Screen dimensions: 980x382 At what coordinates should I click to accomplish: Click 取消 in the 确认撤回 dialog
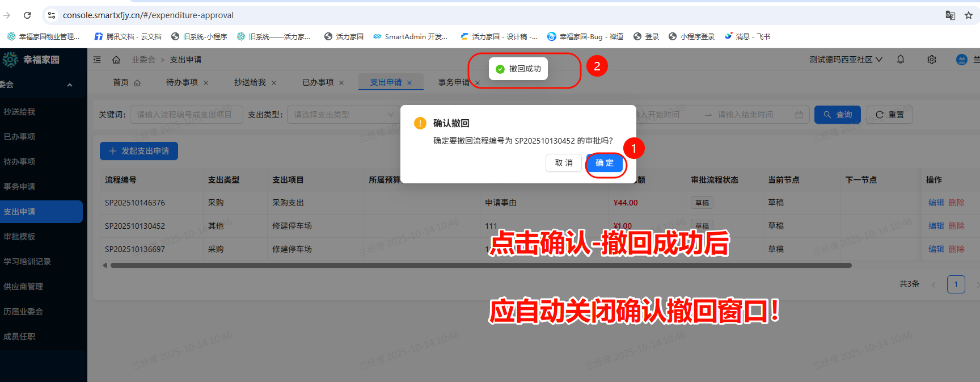(564, 163)
